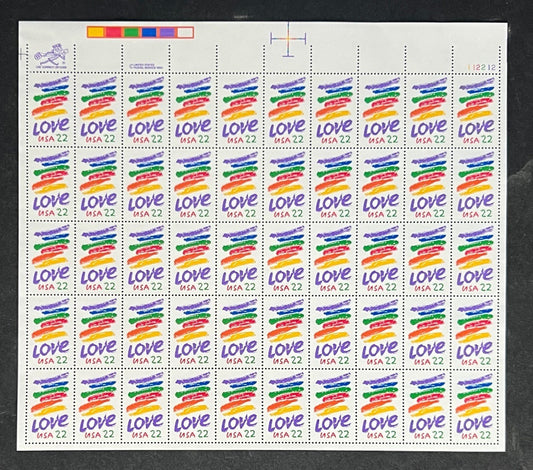Select the bottom-left corner LOVE stamp
533x470 pixels.
(x=50, y=405)
